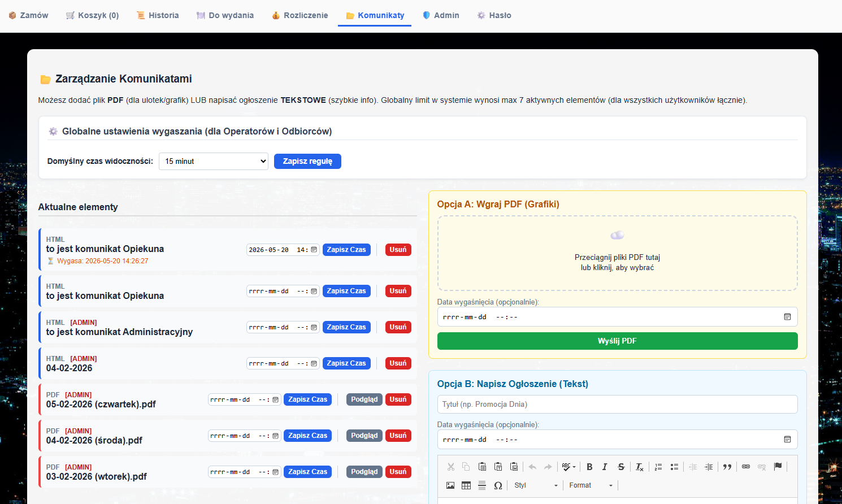Delete the 04-02-2026 HTML item with Usuń
Image resolution: width=842 pixels, height=504 pixels.
(398, 363)
